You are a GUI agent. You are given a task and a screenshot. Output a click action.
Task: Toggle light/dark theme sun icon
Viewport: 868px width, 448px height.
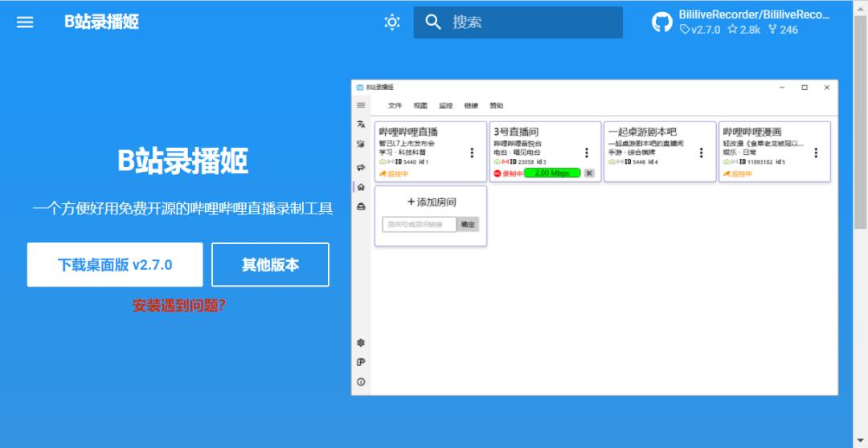coord(392,22)
